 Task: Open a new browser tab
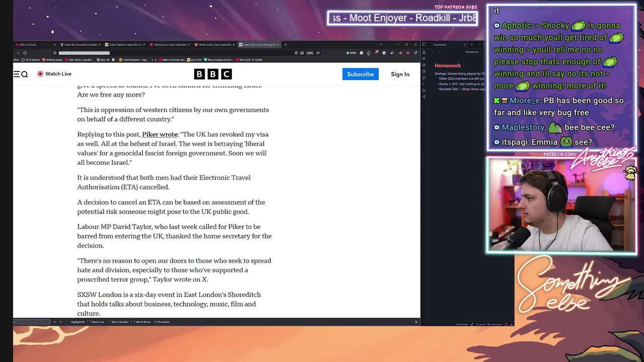click(286, 45)
